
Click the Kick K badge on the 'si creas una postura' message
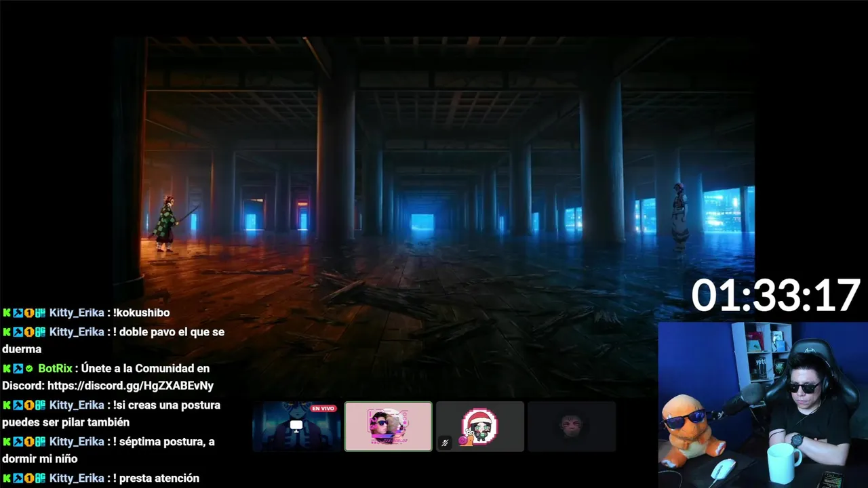[7, 405]
